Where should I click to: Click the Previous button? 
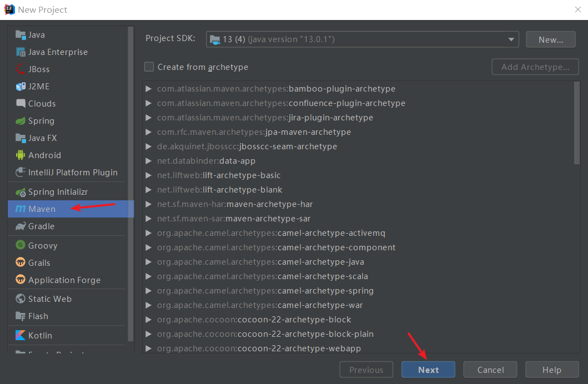[366, 370]
